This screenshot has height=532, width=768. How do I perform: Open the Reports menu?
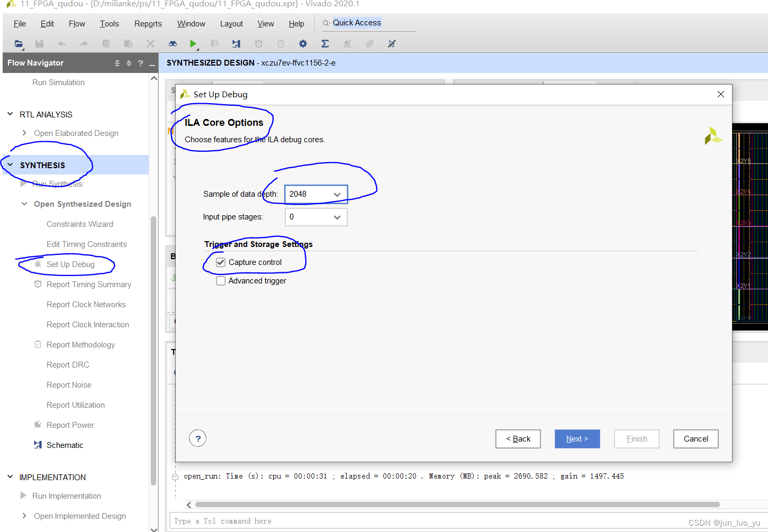tap(148, 24)
